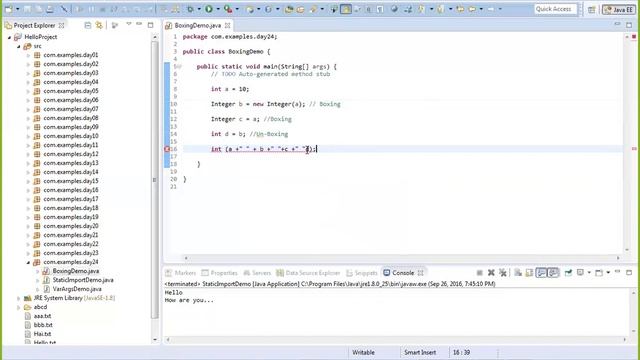
Task: Open the External Tools dropdown arrow
Action: point(237,9)
